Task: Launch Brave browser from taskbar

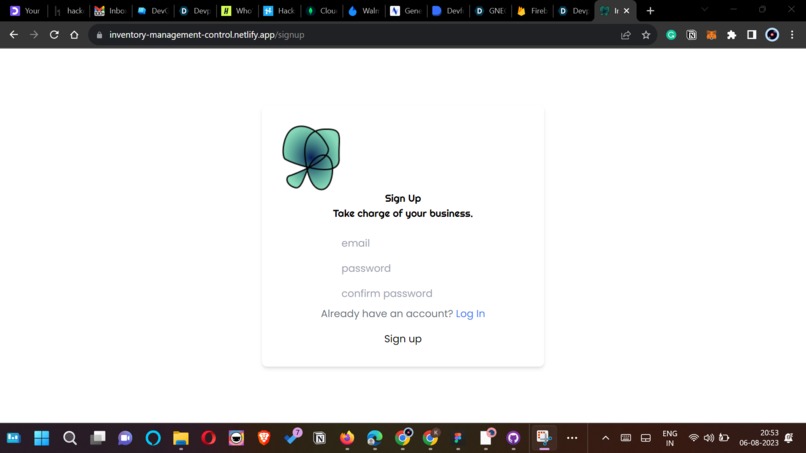Action: [x=264, y=438]
